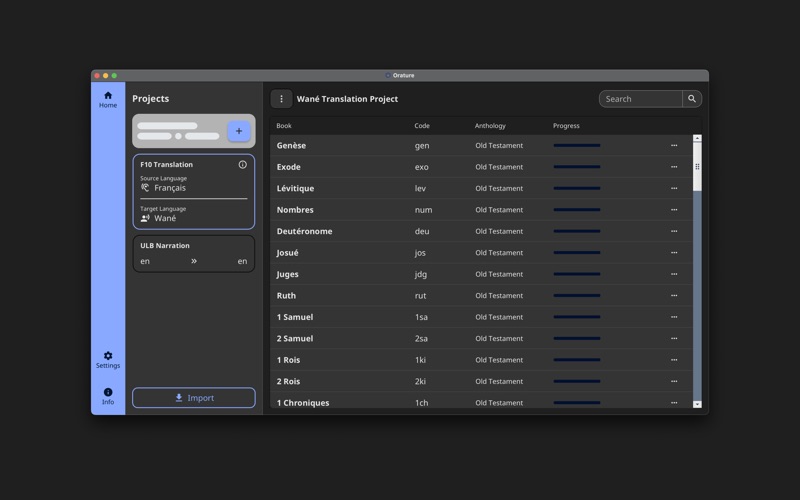Viewport: 800px width, 500px height.
Task: Click the 2 Rois progress bar
Action: [577, 381]
